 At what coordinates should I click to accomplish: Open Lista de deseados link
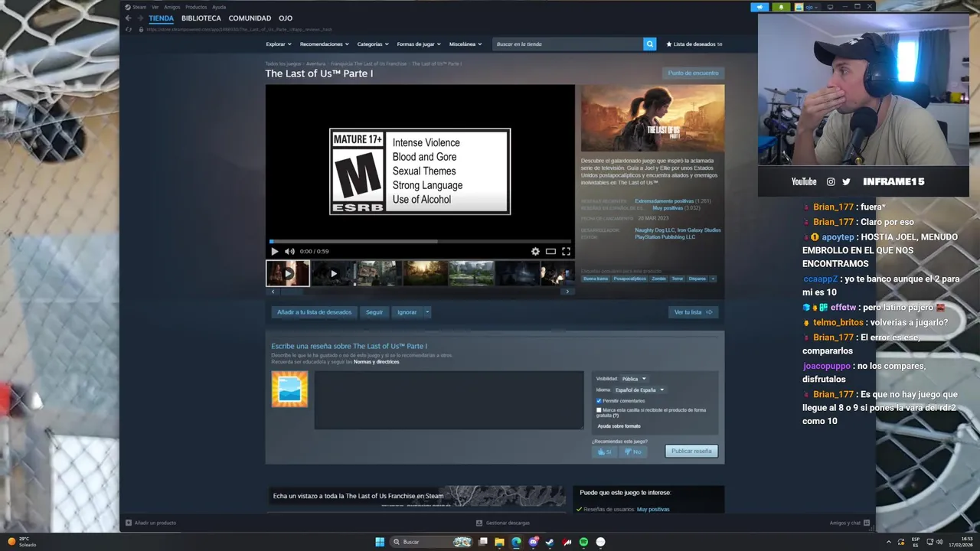tap(694, 44)
